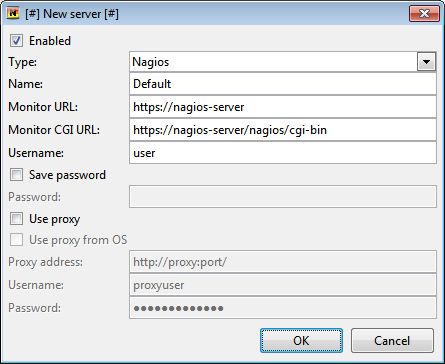The width and height of the screenshot is (445, 364).
Task: Confirm with the OK button
Action: point(301,340)
